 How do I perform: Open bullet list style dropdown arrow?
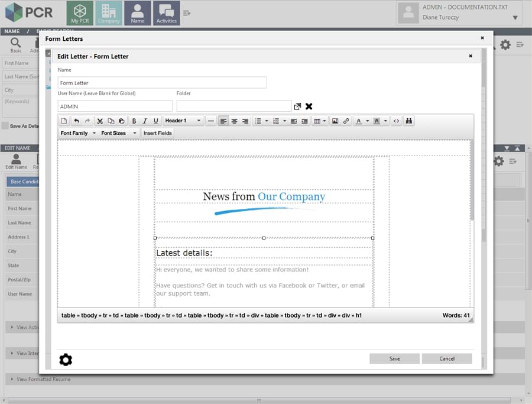coord(267,121)
